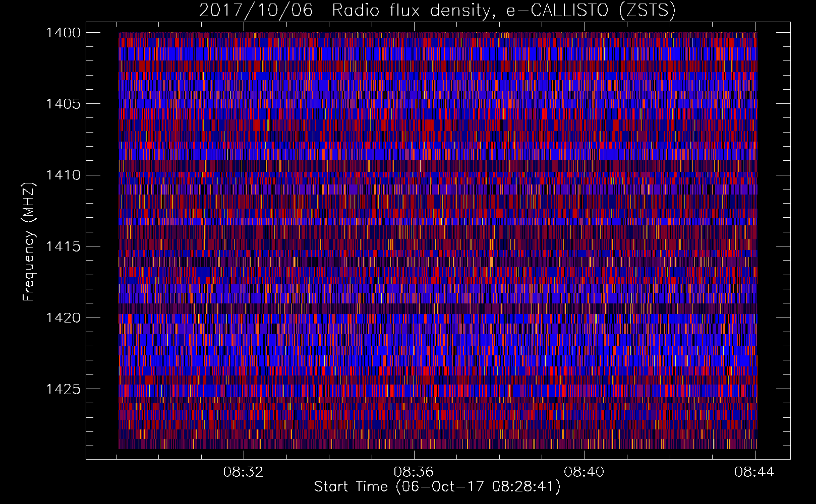Click the 'Frequency (MHZ)' axis label

29,242
